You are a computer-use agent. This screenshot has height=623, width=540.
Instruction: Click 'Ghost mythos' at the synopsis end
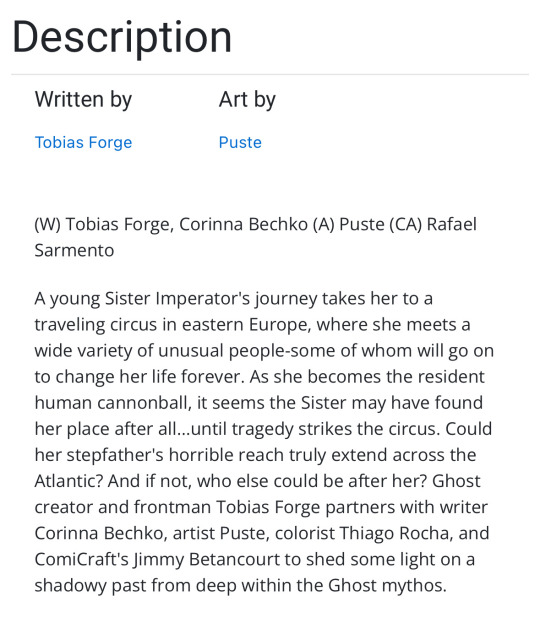coord(387,586)
